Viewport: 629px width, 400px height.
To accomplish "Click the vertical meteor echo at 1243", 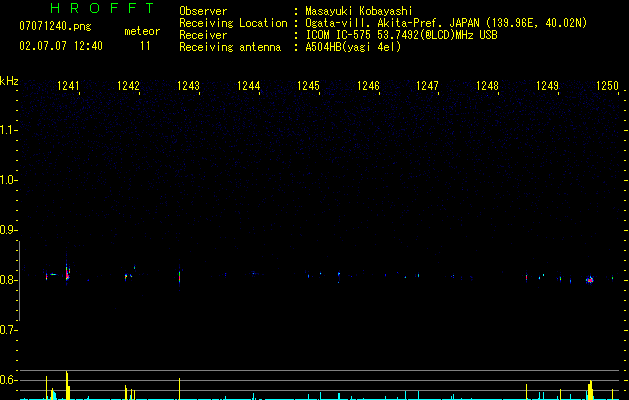I will pyautogui.click(x=179, y=277).
